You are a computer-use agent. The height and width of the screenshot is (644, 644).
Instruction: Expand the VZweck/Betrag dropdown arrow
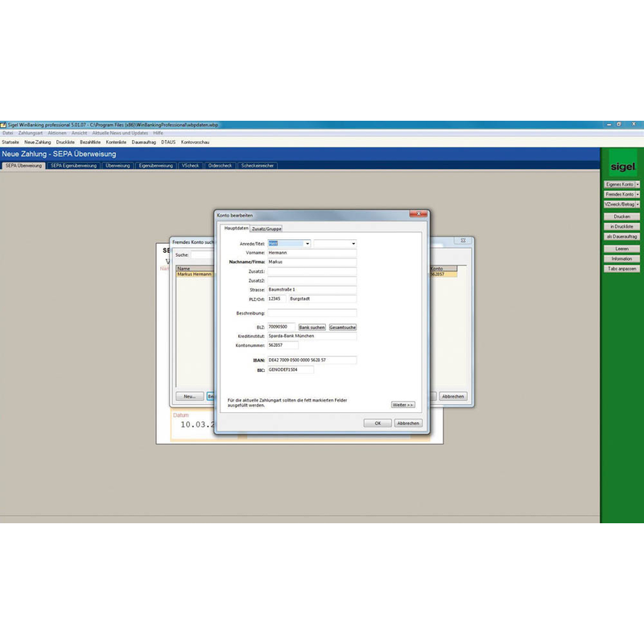(638, 204)
